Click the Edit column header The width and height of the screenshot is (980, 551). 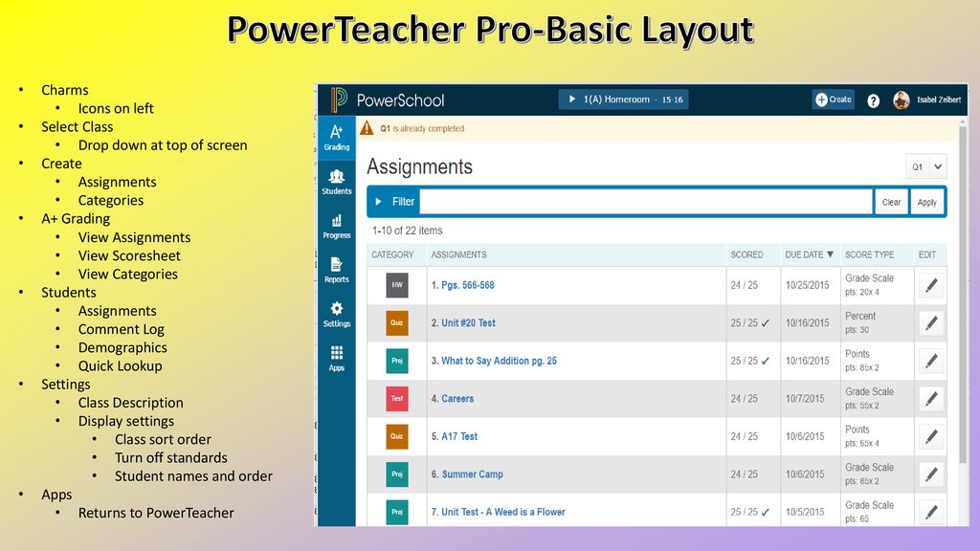pyautogui.click(x=926, y=254)
